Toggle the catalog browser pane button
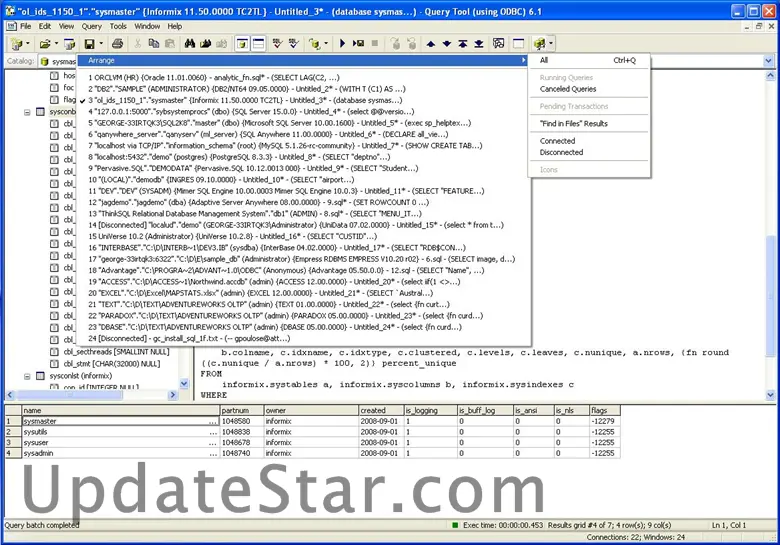 [242, 44]
